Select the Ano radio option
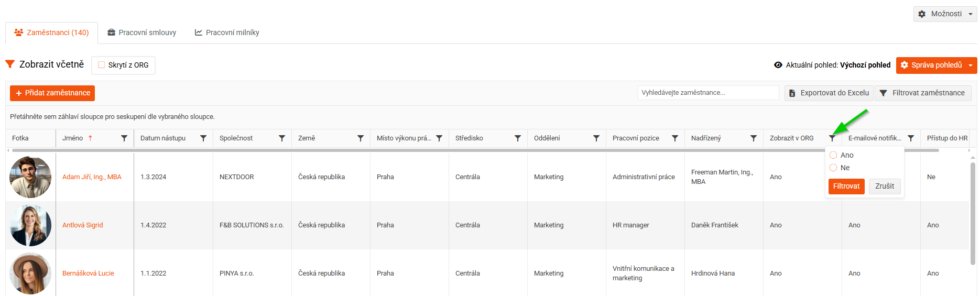The height and width of the screenshot is (296, 980). [x=833, y=155]
